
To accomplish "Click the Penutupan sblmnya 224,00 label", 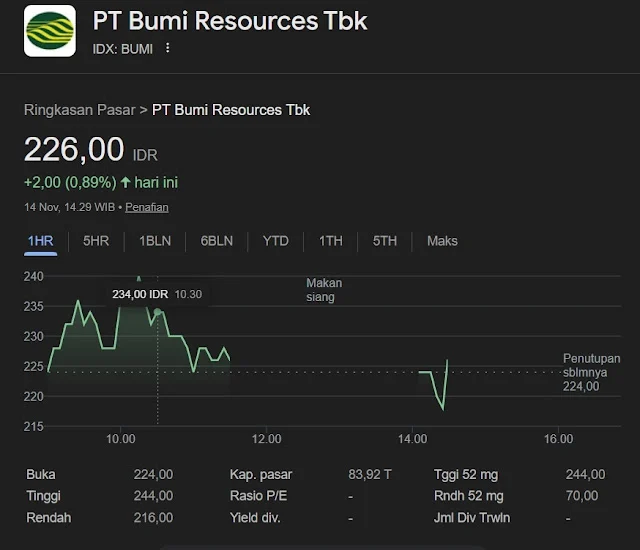I will click(591, 372).
